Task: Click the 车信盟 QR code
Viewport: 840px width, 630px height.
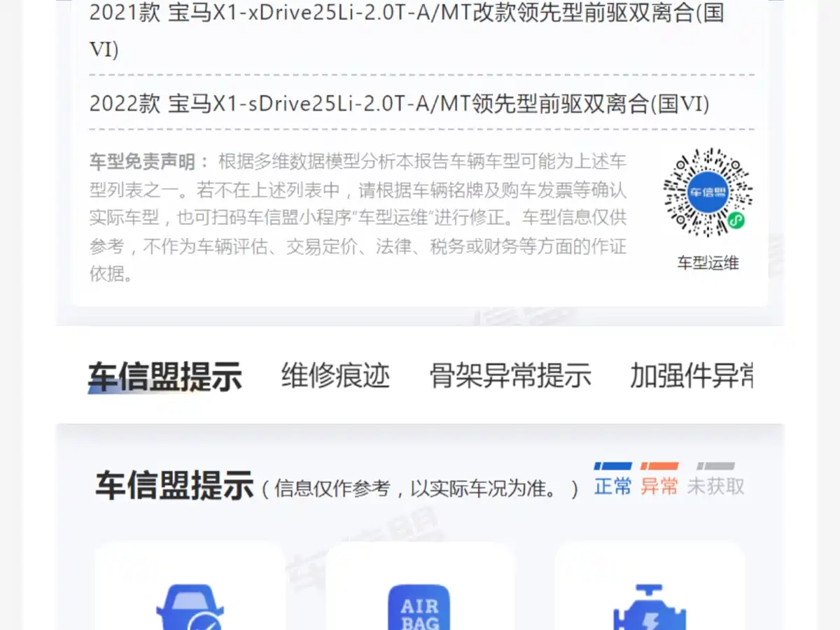Action: pyautogui.click(x=708, y=192)
